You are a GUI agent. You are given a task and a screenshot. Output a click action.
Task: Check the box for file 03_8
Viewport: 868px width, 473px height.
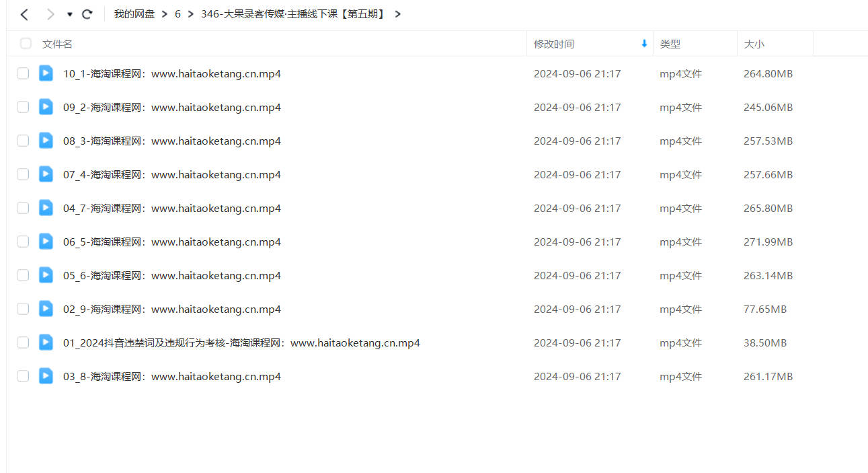pyautogui.click(x=23, y=376)
